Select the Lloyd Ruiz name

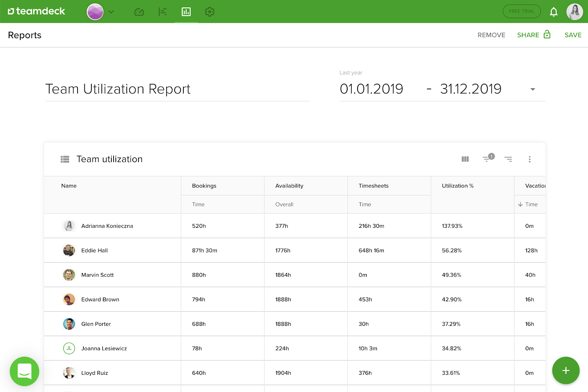click(x=94, y=373)
